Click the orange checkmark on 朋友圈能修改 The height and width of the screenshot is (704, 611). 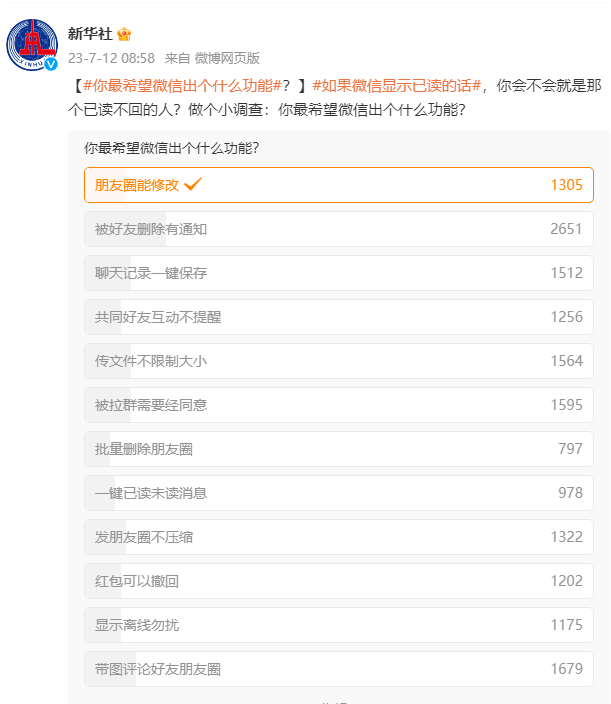(x=193, y=184)
